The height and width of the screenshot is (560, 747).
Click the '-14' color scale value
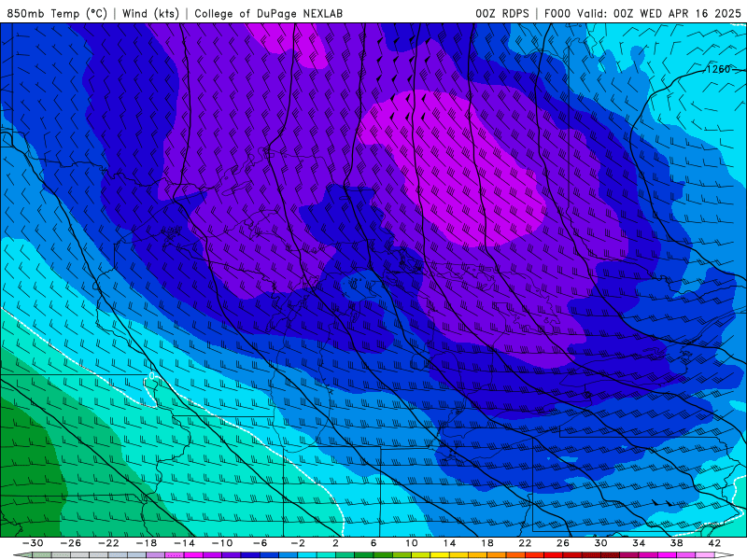pos(184,543)
